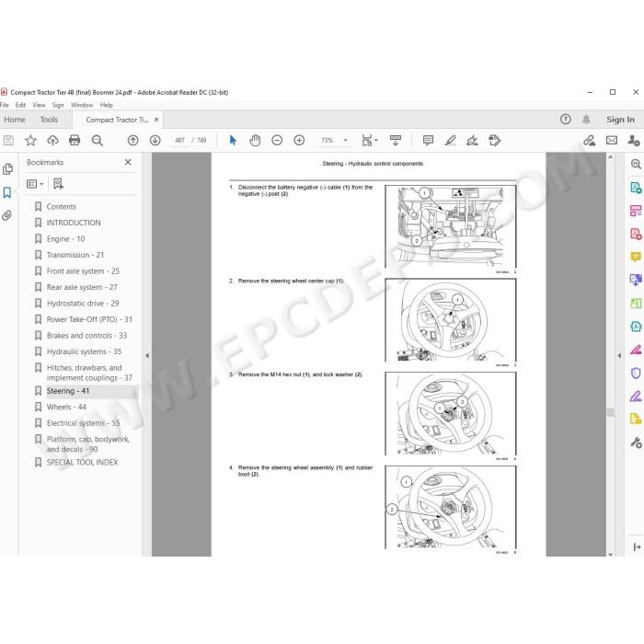
Task: Go to the previous page
Action: coord(132,141)
